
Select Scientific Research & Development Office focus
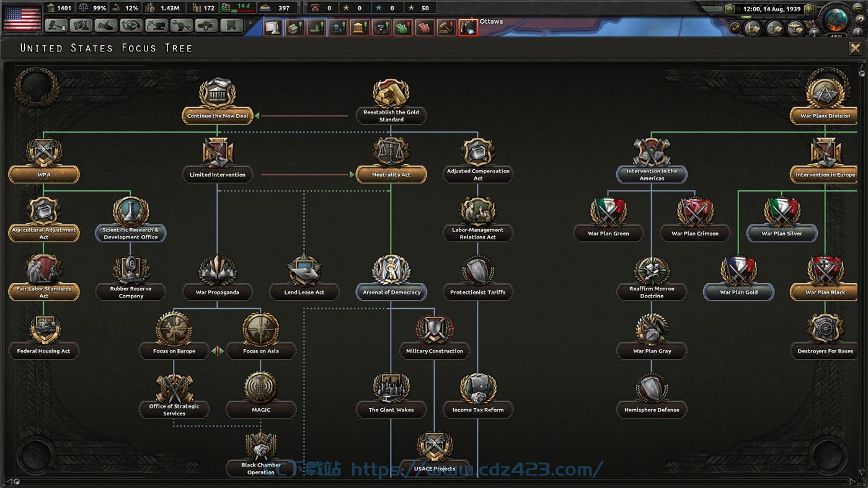tap(131, 219)
